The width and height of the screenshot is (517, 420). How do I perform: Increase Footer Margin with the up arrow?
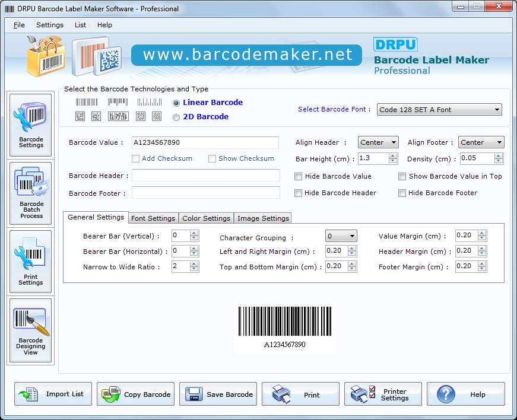[482, 264]
